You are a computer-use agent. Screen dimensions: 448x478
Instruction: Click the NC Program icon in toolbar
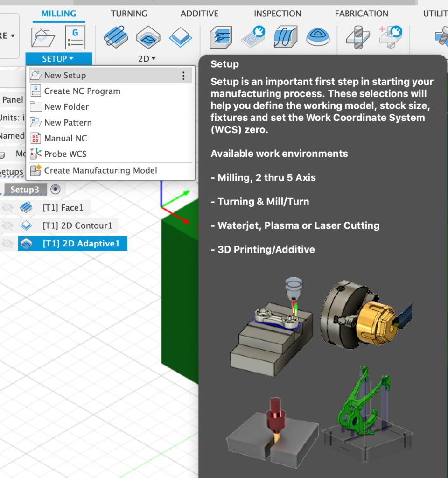pos(75,37)
